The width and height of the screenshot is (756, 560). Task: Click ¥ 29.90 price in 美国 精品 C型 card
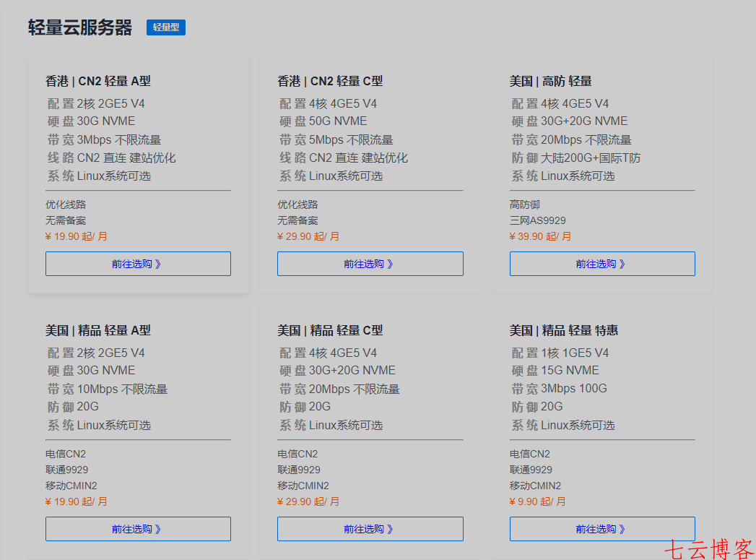pos(308,501)
